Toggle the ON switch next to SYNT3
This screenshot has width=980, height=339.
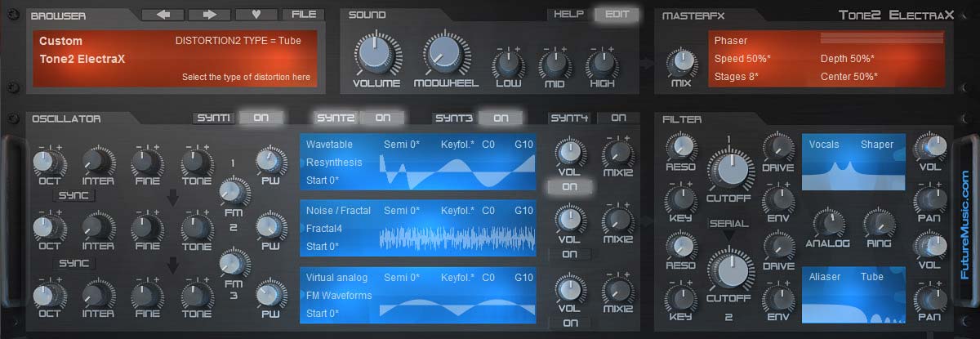(x=501, y=118)
